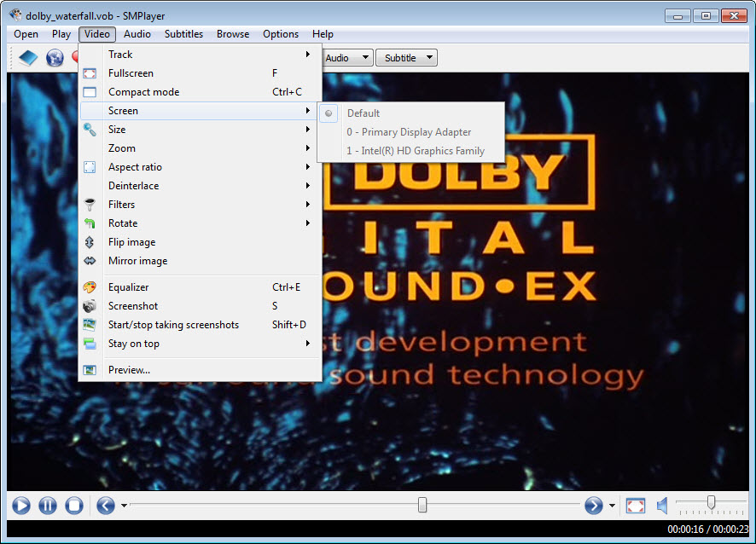Rewind with the blue back arrow button
756x544 pixels.
[x=106, y=506]
